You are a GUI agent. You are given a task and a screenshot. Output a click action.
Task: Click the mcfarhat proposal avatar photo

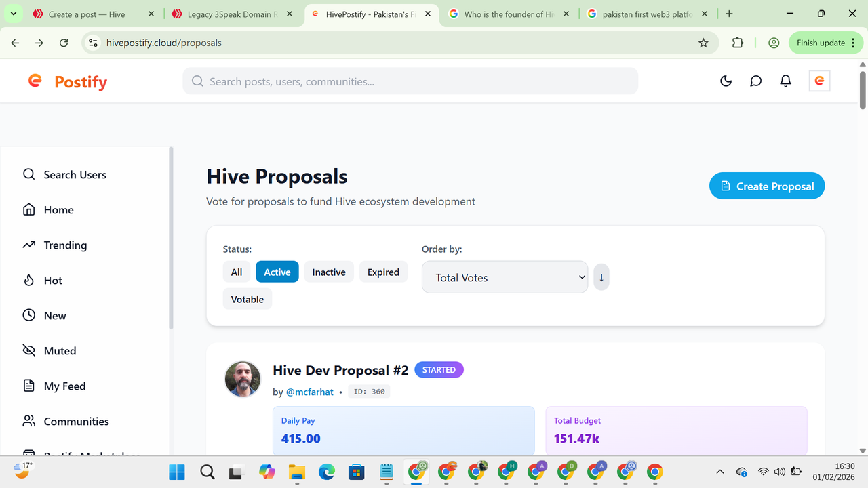(x=243, y=379)
